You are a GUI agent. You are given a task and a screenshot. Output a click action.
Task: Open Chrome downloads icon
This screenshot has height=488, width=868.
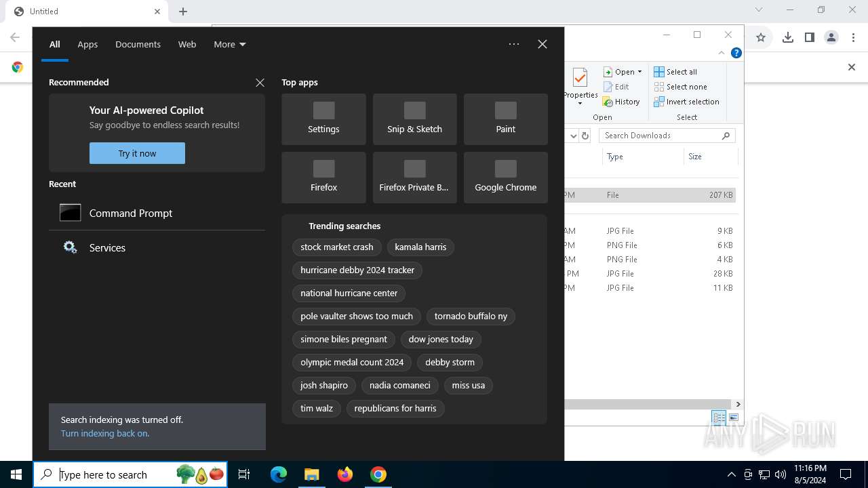coord(787,38)
